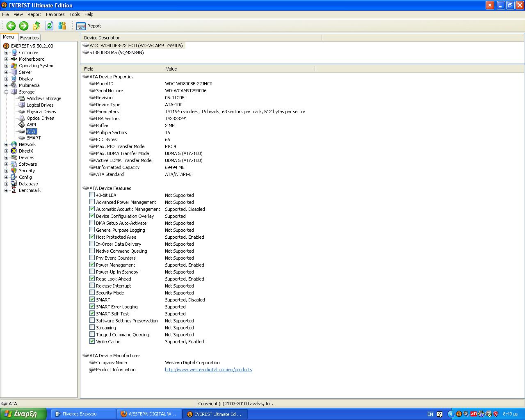
Task: Select the Database tree icon
Action: point(14,184)
